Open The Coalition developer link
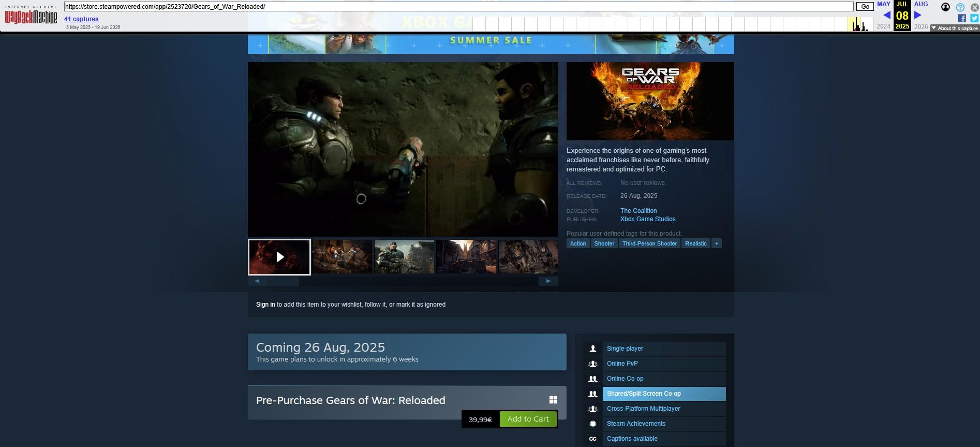980x447 pixels. tap(639, 211)
